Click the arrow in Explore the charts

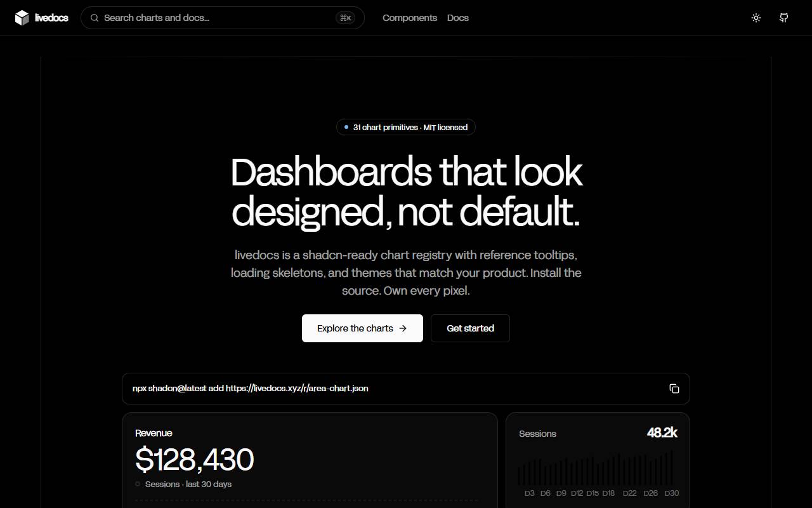(403, 328)
